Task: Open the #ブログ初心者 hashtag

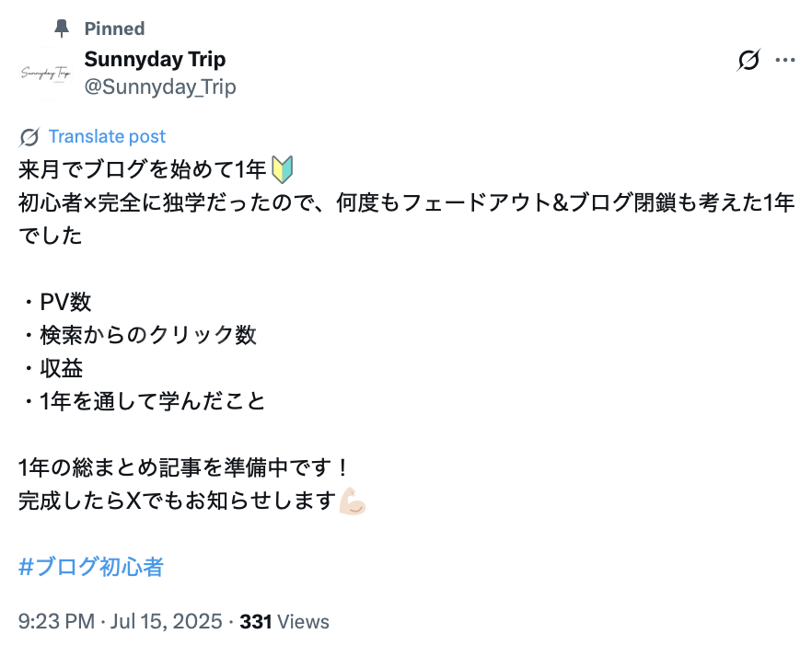Action: coord(90,567)
